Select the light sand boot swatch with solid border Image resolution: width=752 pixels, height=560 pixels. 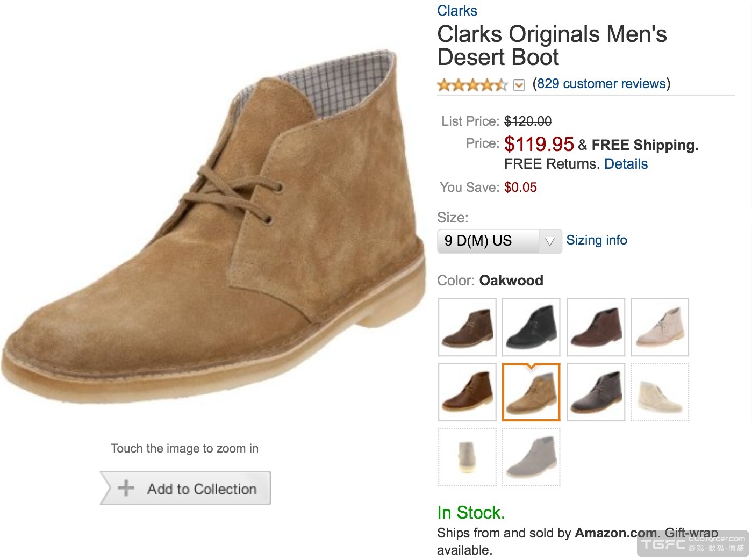point(660,327)
